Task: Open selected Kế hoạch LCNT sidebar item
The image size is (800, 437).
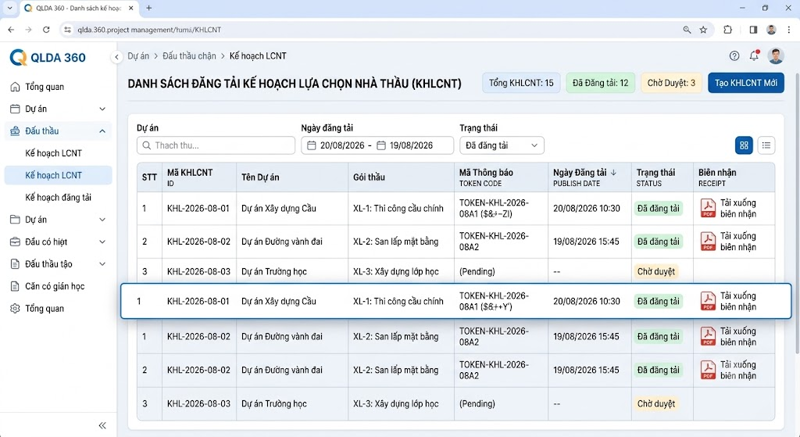Action: (x=58, y=175)
